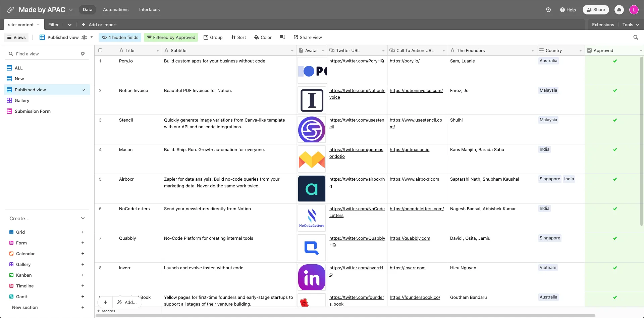Add a new Kanban view plus
This screenshot has height=318, width=644.
(x=83, y=275)
